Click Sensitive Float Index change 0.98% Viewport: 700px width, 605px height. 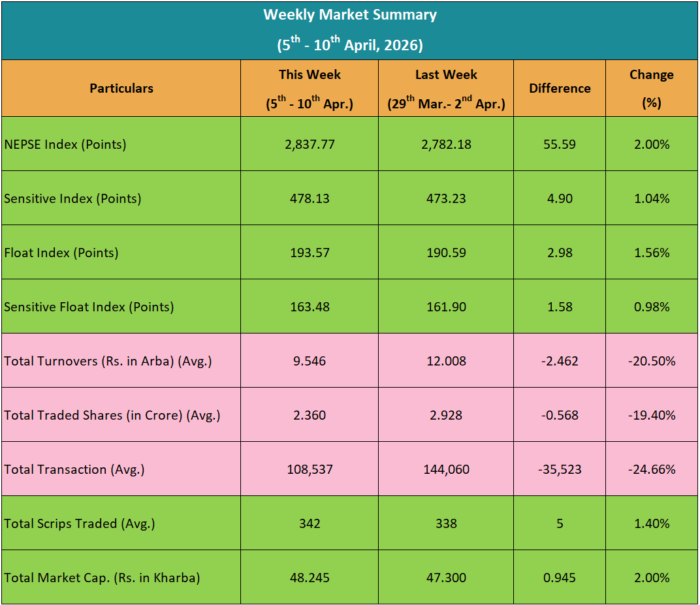pyautogui.click(x=652, y=307)
